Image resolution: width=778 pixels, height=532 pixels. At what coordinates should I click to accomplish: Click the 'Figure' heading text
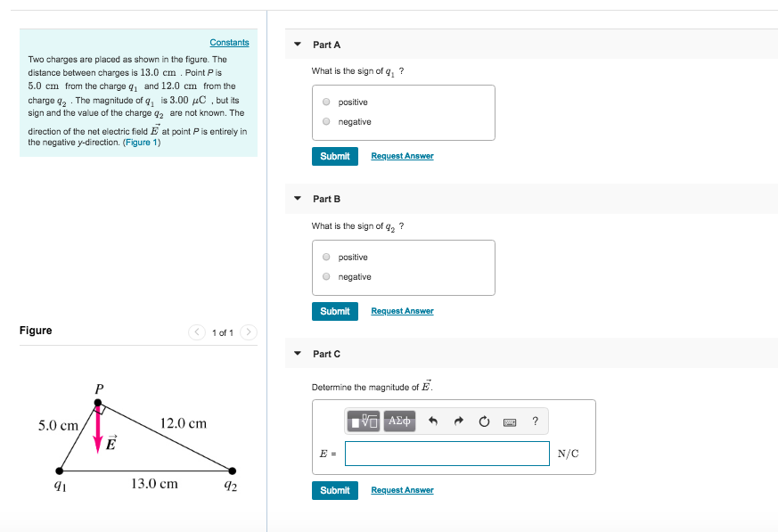pos(36,331)
